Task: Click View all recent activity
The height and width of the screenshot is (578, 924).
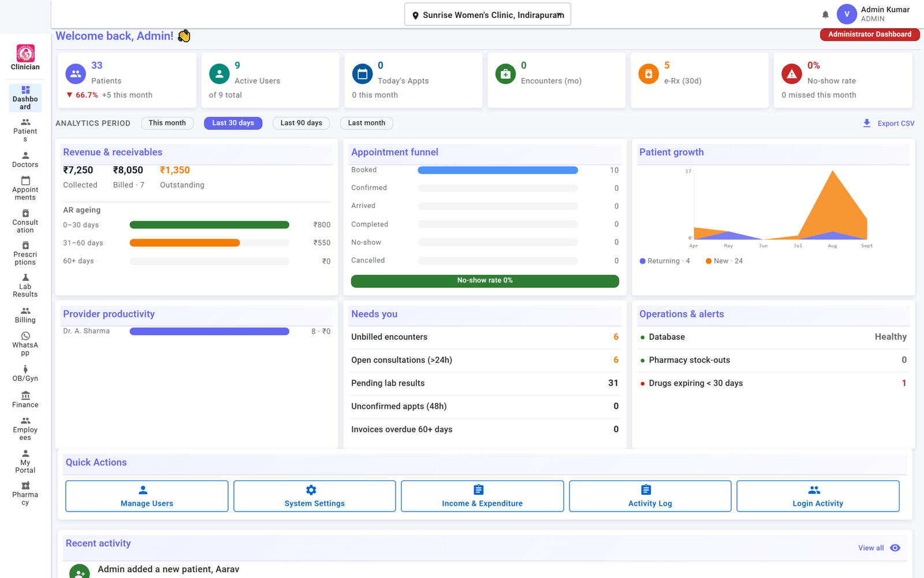Action: click(871, 548)
